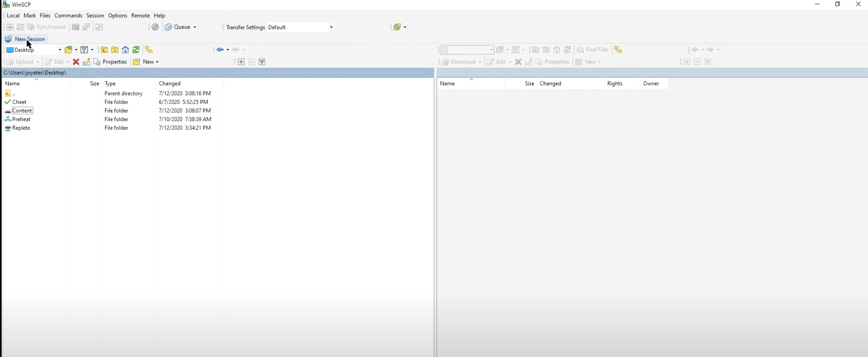Screen dimensions: 868x357
Task: Open the New Session tab
Action: [x=25, y=39]
